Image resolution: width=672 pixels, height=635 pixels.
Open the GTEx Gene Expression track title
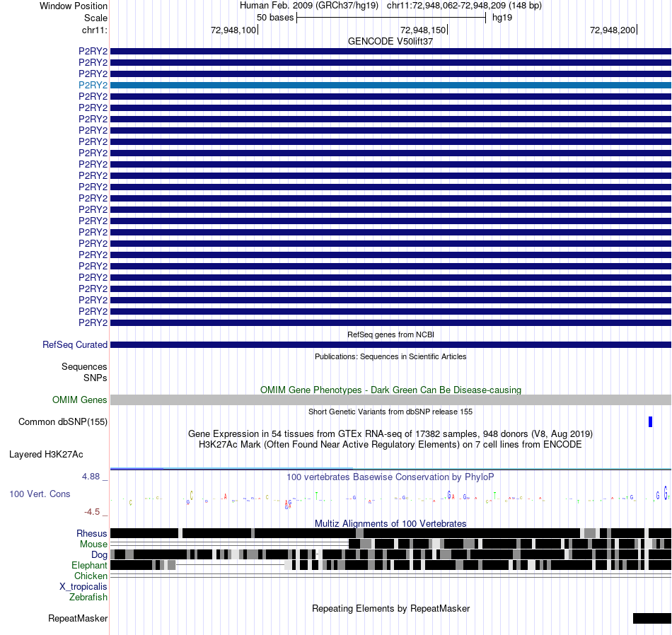tap(390, 433)
